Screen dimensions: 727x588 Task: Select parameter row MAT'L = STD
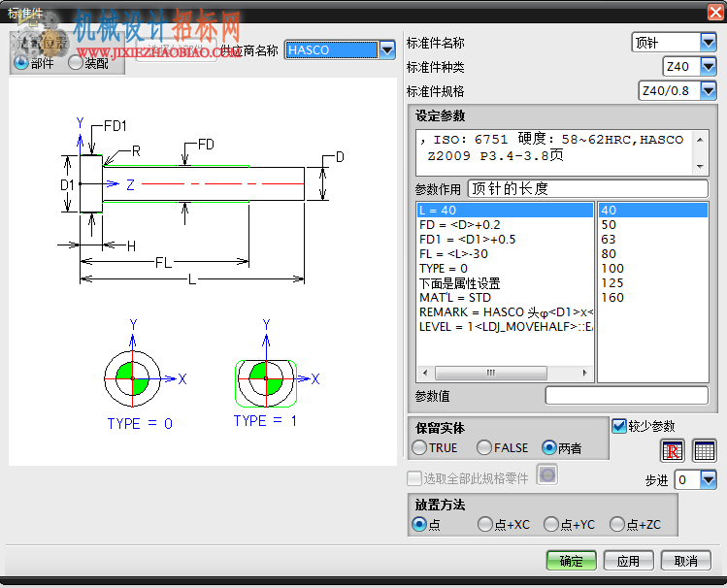[x=505, y=298]
